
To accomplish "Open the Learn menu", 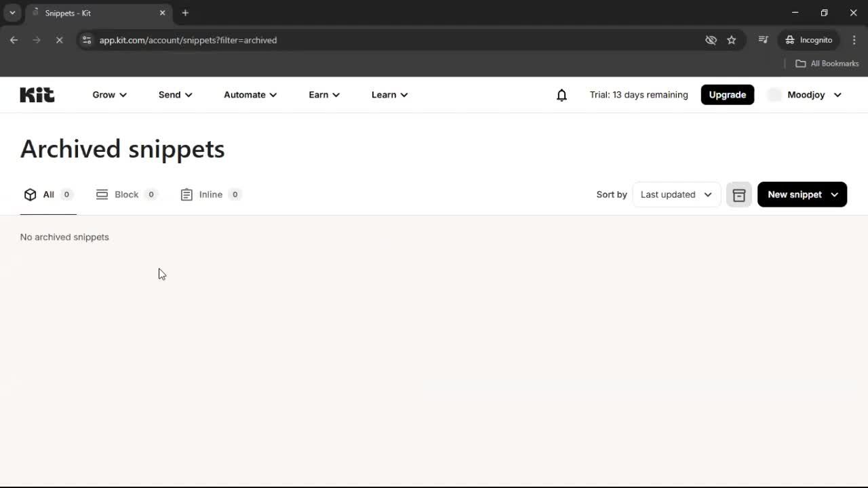I will click(x=389, y=95).
